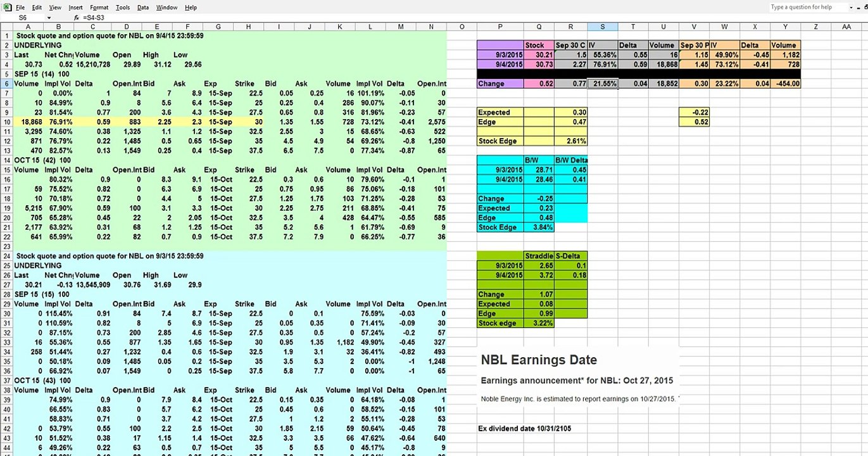Click the Select All corner of the sheet

tap(6, 27)
